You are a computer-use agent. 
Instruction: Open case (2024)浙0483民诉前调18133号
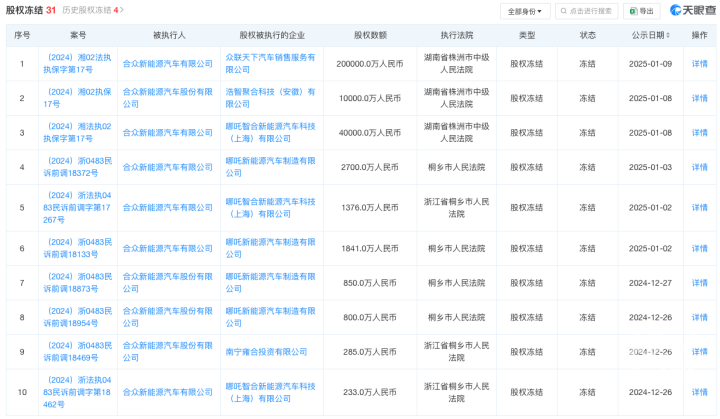[x=78, y=248]
